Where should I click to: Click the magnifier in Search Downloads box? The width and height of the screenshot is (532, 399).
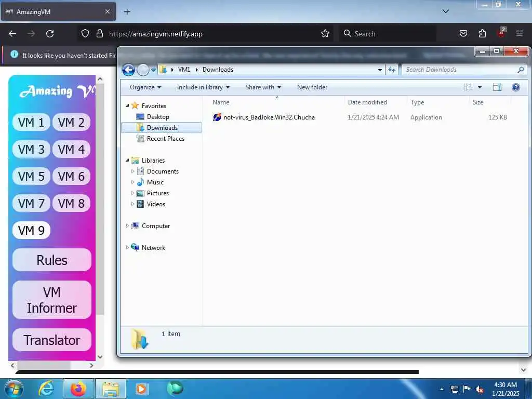tap(521, 70)
